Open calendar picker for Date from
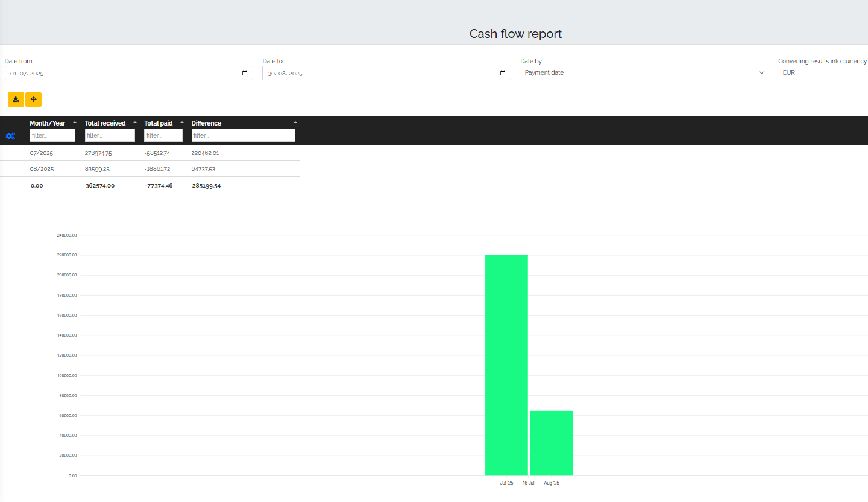Image resolution: width=868 pixels, height=502 pixels. pyautogui.click(x=245, y=73)
